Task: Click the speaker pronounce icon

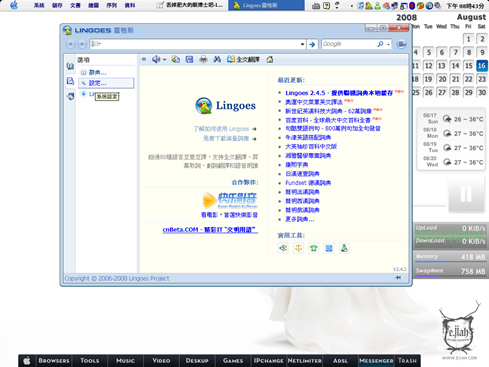Action: point(156,59)
